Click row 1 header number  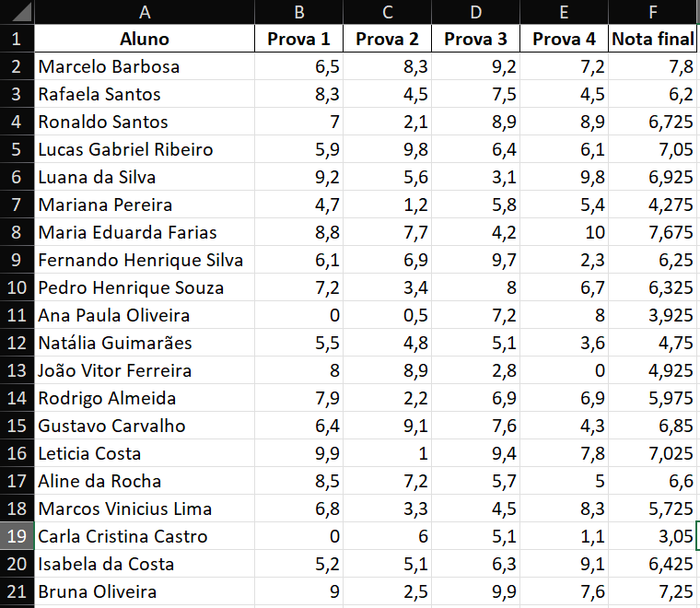point(17,39)
